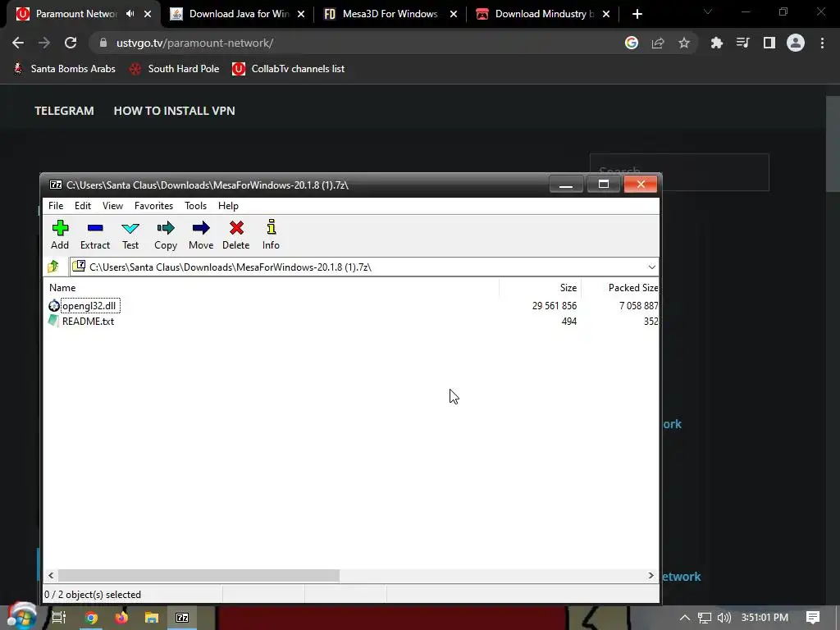Open the notification center icon

tap(813, 618)
